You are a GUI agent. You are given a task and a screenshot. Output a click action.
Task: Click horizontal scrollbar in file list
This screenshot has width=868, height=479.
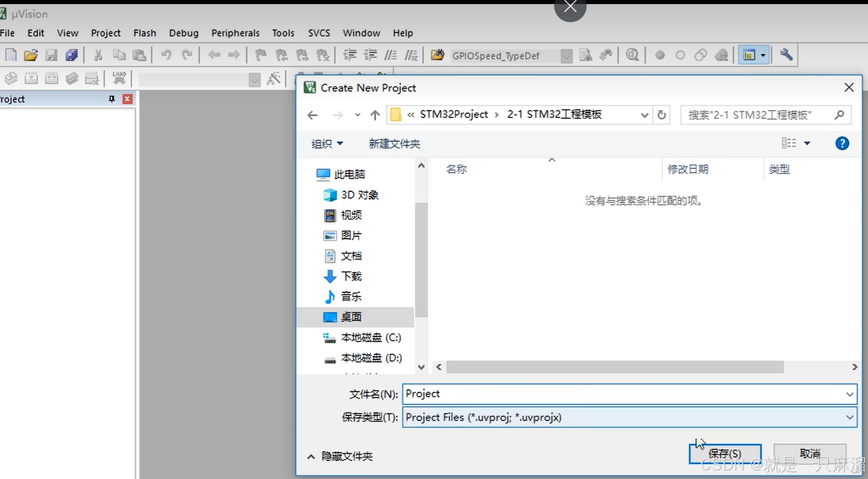point(615,367)
